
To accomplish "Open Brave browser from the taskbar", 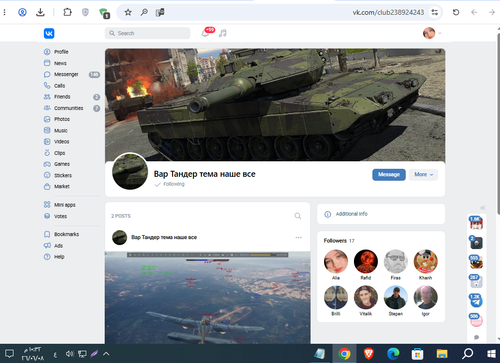I will (368, 354).
